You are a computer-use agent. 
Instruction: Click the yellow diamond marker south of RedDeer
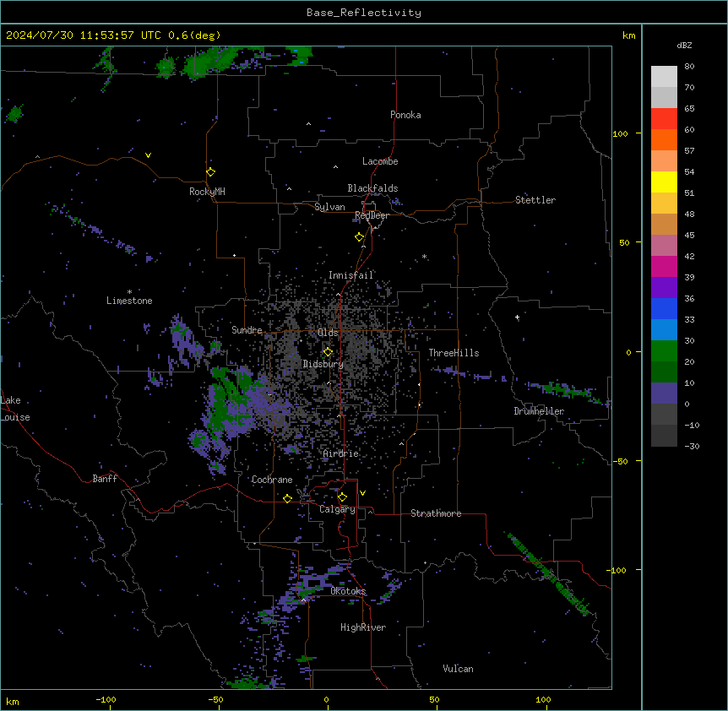click(x=360, y=237)
